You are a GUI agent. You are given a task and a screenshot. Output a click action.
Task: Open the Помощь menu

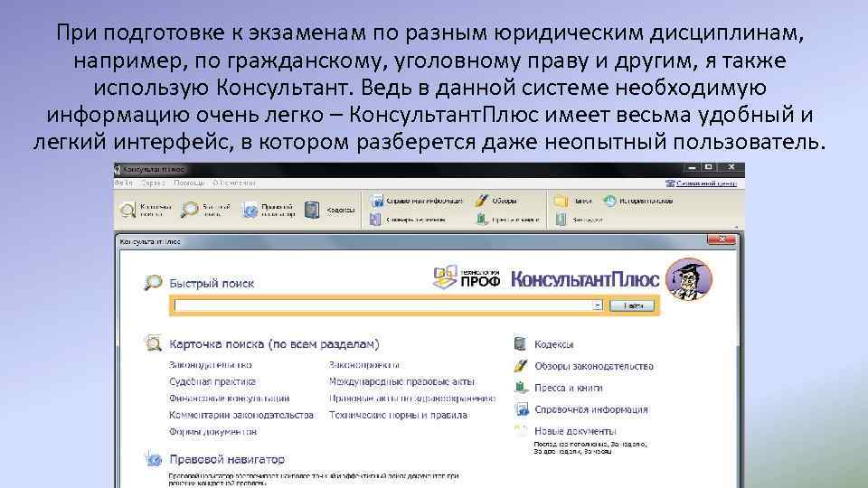pyautogui.click(x=189, y=183)
